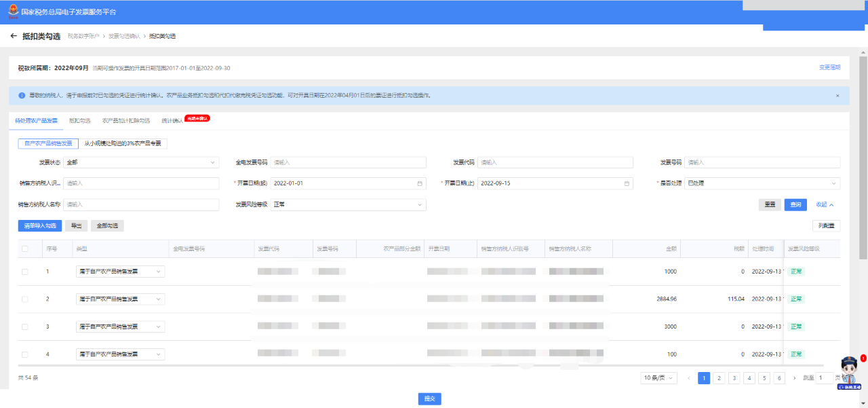The image size is (868, 408).
Task: Toggle the select-all checkbox in table header
Action: [x=25, y=249]
